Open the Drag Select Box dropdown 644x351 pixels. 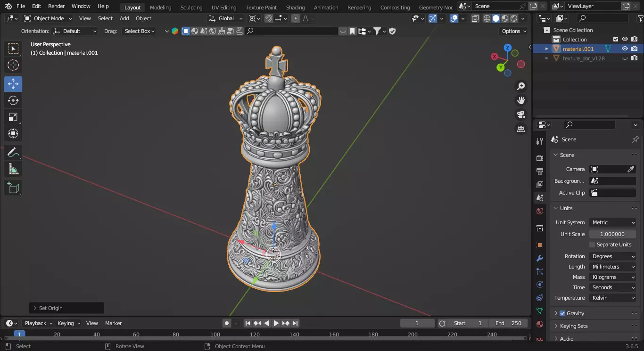[x=139, y=31]
